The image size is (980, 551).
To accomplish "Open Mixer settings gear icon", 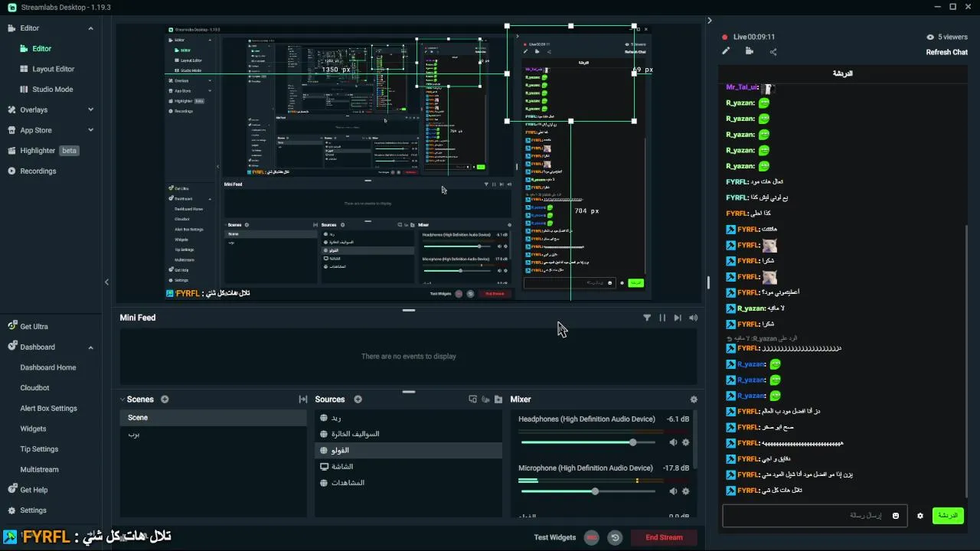I will pyautogui.click(x=694, y=399).
